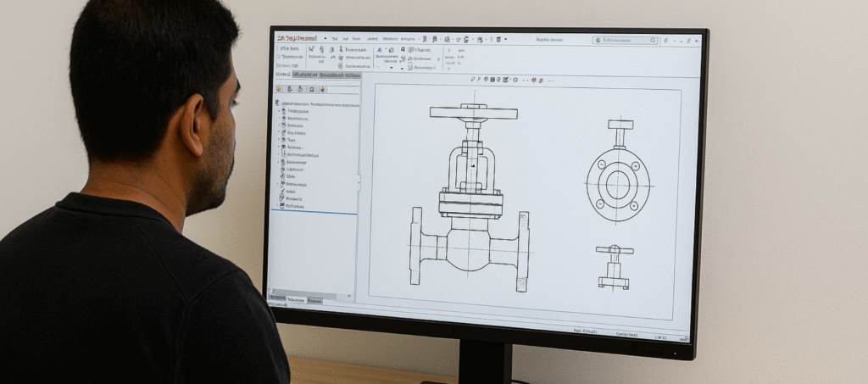The width and height of the screenshot is (868, 384).
Task: Click the orange rightmost icon atop the tree panel
Action: tap(324, 89)
